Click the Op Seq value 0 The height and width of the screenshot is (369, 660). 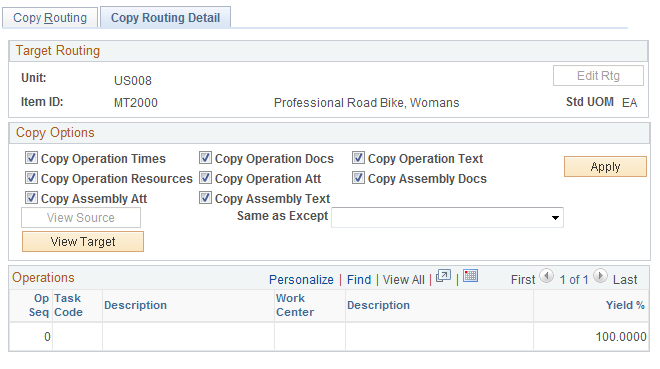coord(47,337)
